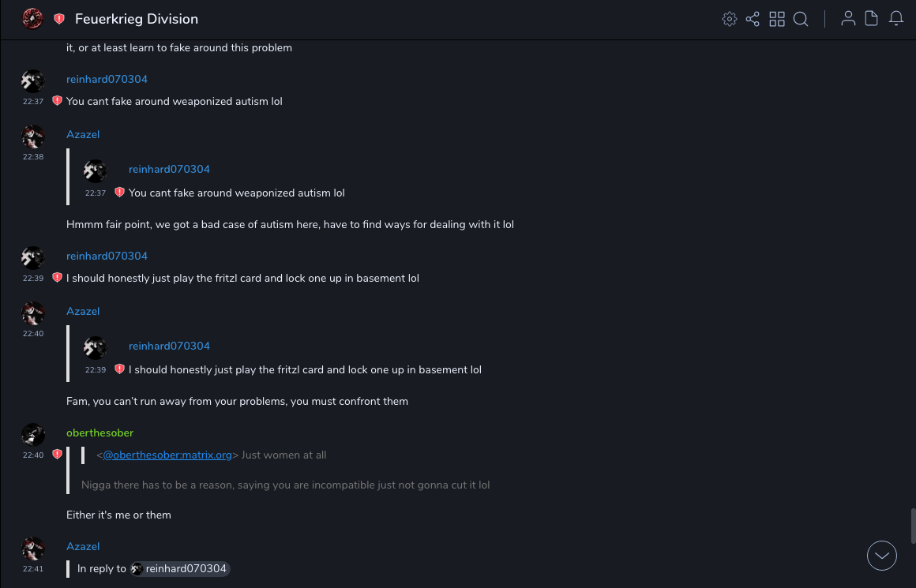Click the share room icon

click(x=753, y=19)
